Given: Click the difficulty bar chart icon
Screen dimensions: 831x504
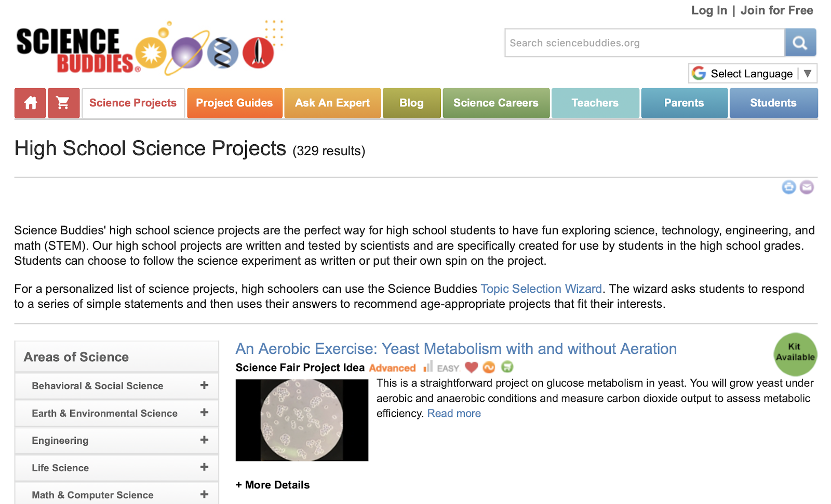Looking at the screenshot, I should click(428, 366).
